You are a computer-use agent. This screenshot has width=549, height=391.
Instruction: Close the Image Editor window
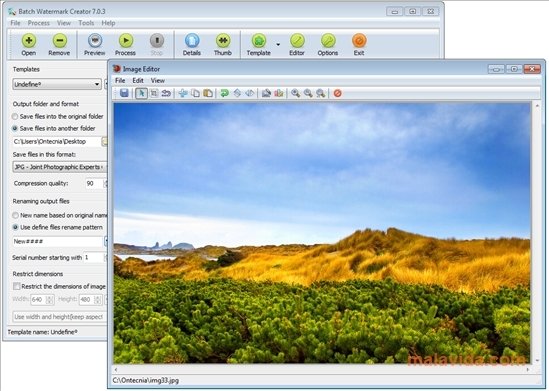[x=532, y=69]
